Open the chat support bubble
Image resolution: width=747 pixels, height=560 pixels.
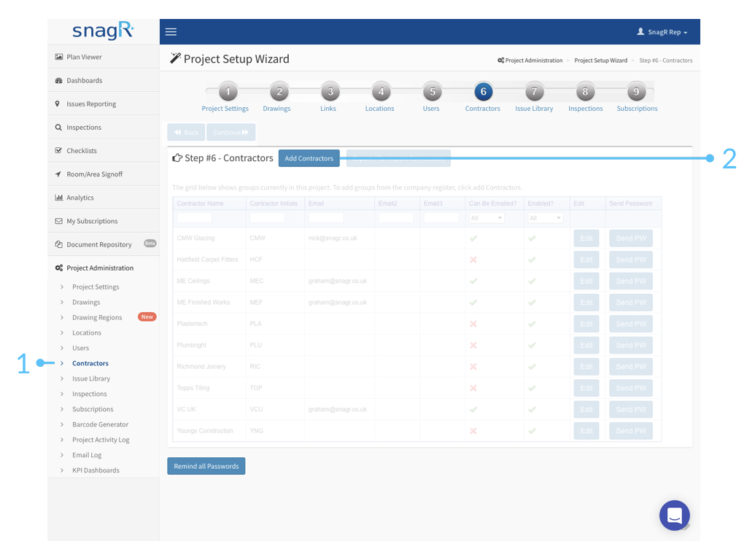[x=674, y=516]
